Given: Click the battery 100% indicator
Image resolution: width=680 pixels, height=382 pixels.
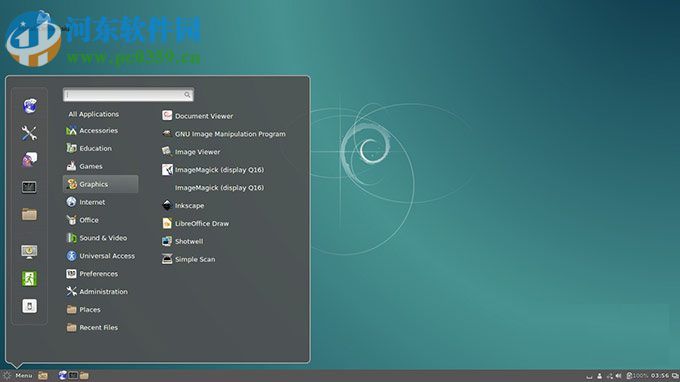Looking at the screenshot, I should 637,375.
